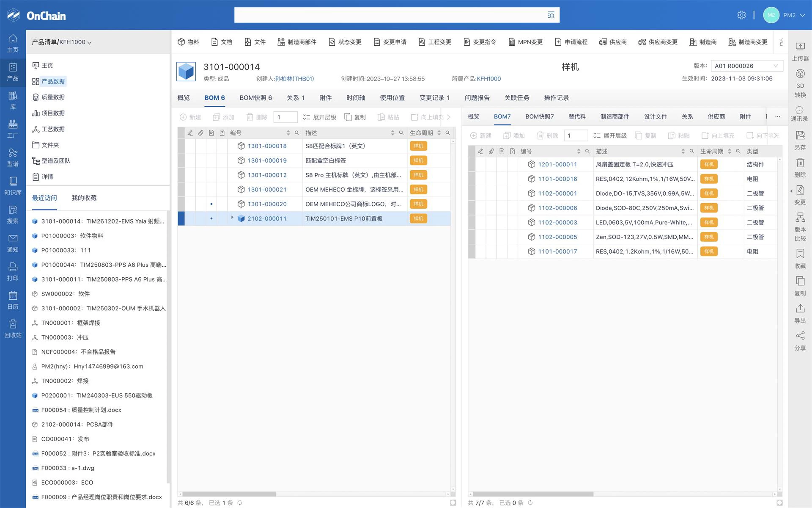
Task: Open the 产品清单/KFH1000 dropdown
Action: click(x=62, y=42)
